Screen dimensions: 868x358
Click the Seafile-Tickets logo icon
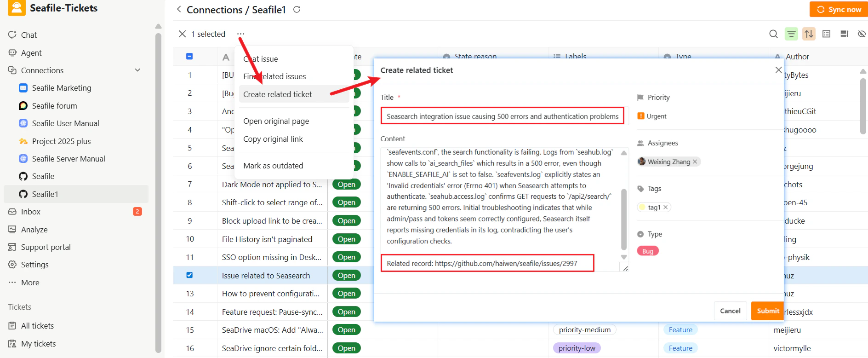(x=17, y=8)
